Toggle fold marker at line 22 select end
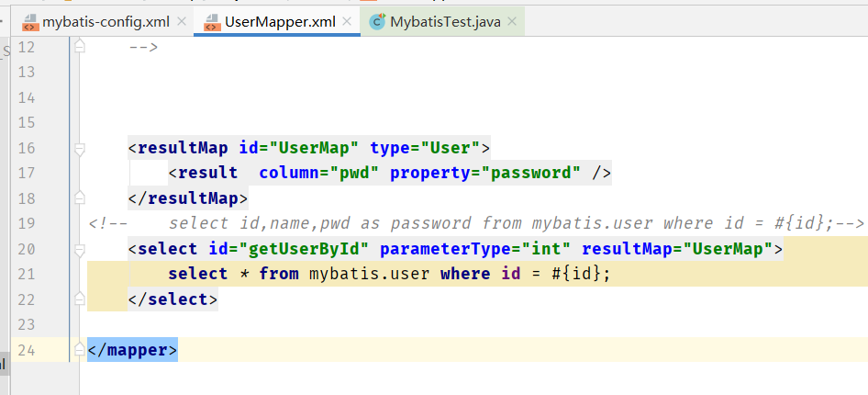 80,299
